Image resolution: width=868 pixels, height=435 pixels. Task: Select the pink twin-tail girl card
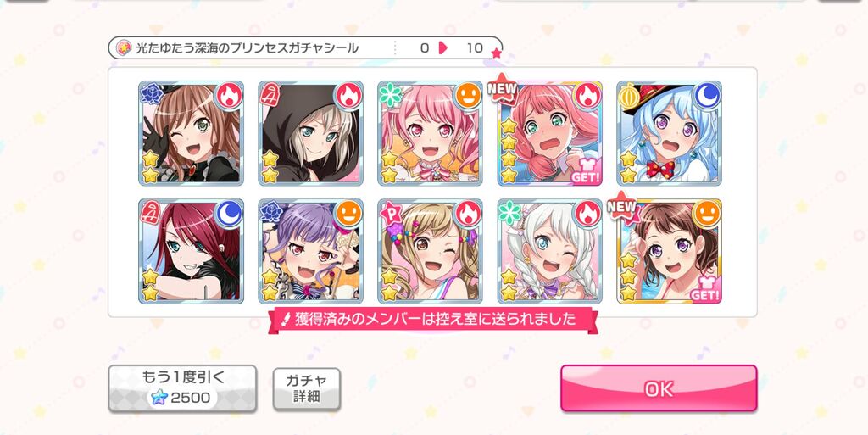click(430, 133)
